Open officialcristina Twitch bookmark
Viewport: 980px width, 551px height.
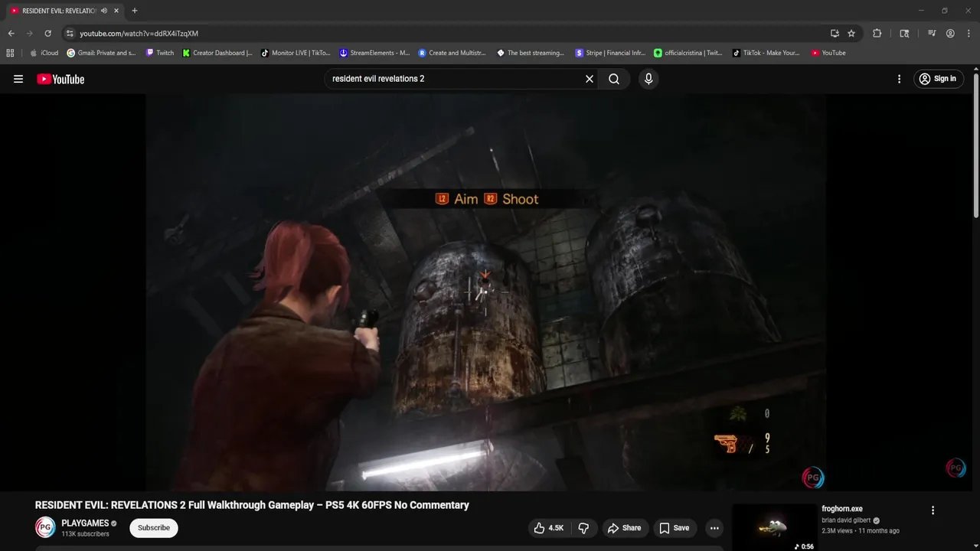coord(688,53)
